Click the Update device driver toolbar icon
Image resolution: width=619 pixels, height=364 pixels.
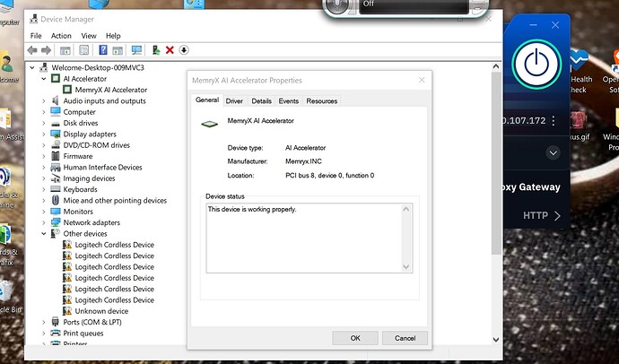pos(156,50)
